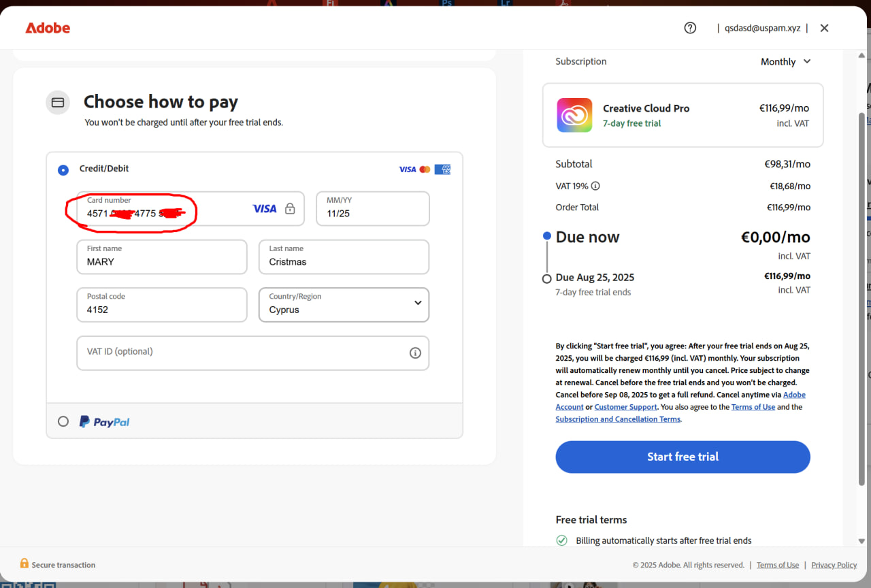Image resolution: width=871 pixels, height=588 pixels.
Task: Open the Customer Support link
Action: pyautogui.click(x=625, y=407)
